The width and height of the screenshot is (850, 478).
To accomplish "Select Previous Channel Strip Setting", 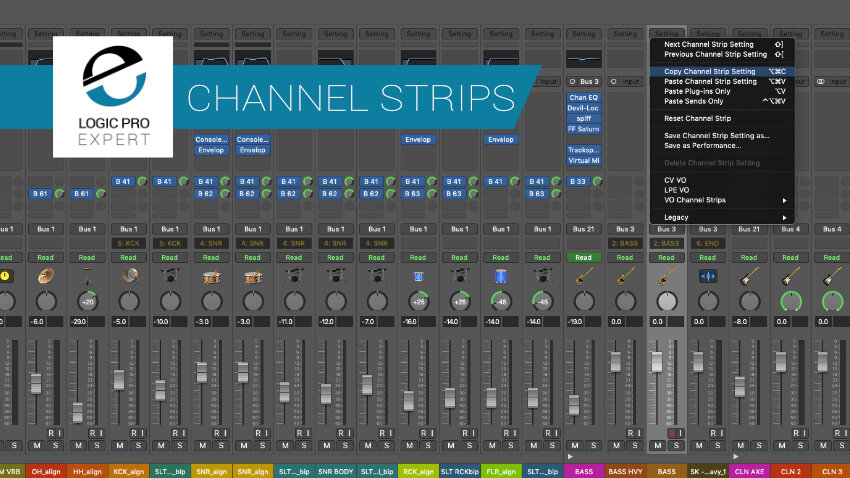I will (x=722, y=54).
